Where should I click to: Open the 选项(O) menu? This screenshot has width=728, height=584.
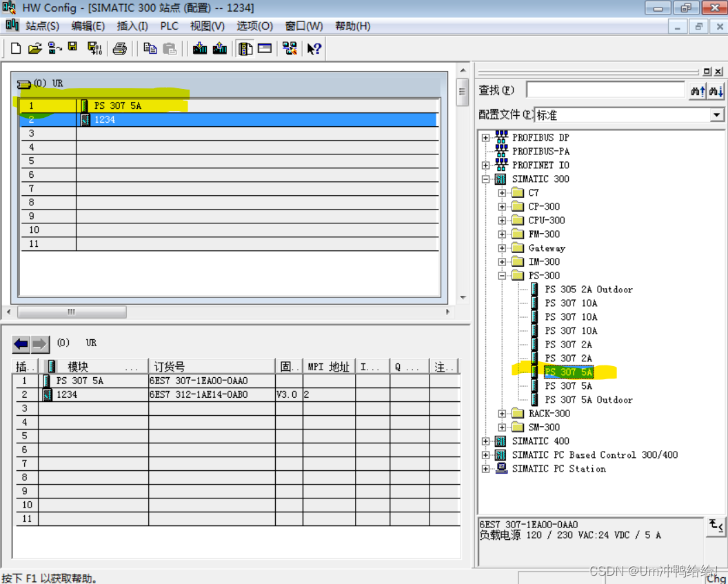pyautogui.click(x=254, y=26)
